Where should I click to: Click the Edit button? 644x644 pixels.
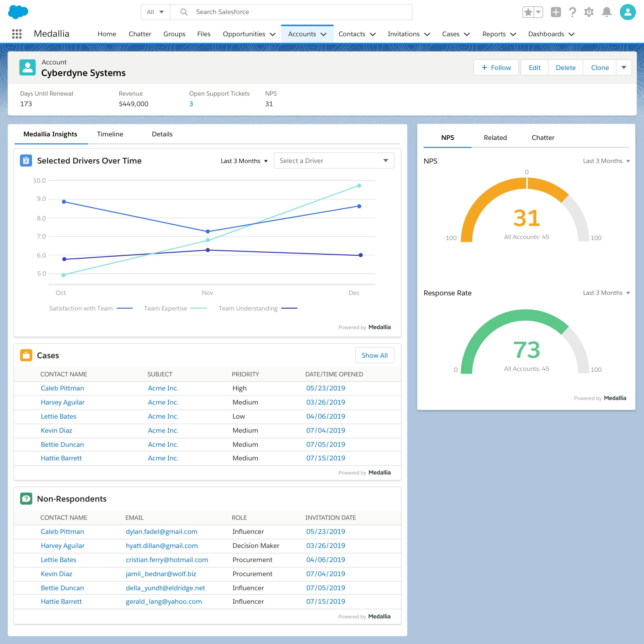pos(534,68)
